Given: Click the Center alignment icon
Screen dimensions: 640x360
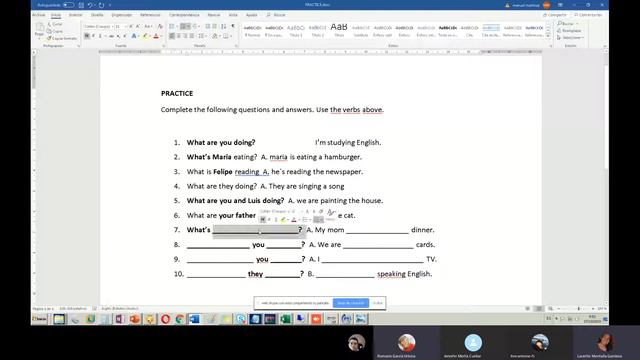Looking at the screenshot, I should 179,36.
